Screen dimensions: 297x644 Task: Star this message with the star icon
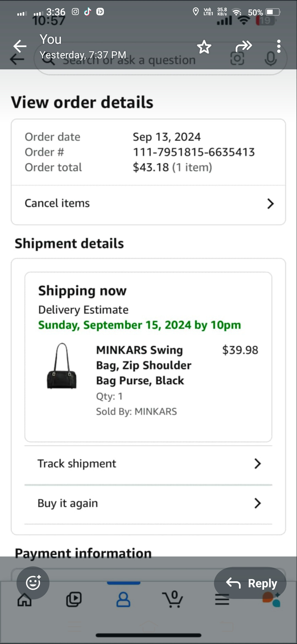204,47
